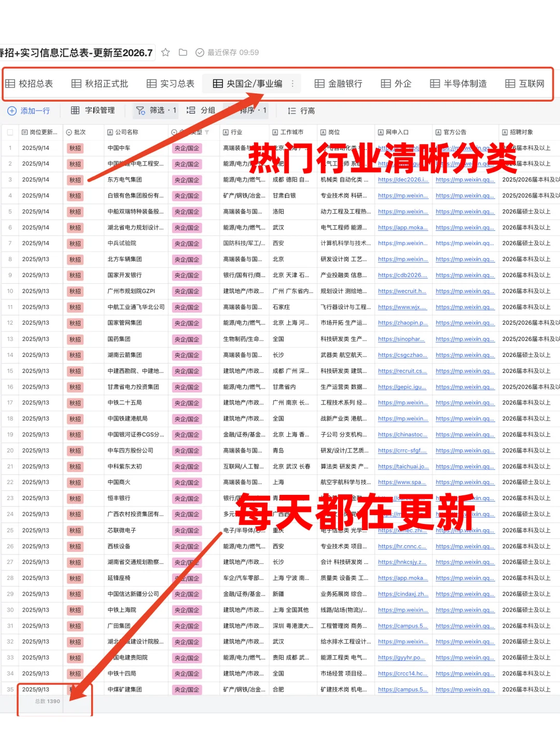Image resolution: width=560 pixels, height=747 pixels.
Task: Click the 分组 grouping icon
Action: click(x=191, y=110)
